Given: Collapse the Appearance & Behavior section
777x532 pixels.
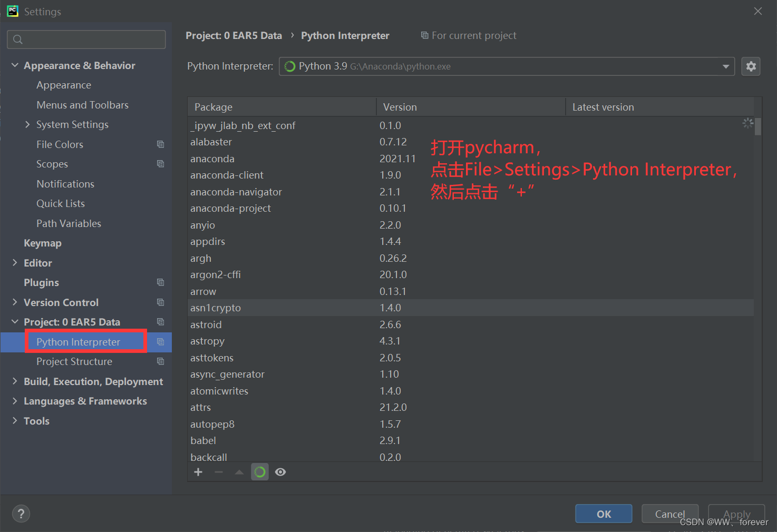Looking at the screenshot, I should (15, 65).
